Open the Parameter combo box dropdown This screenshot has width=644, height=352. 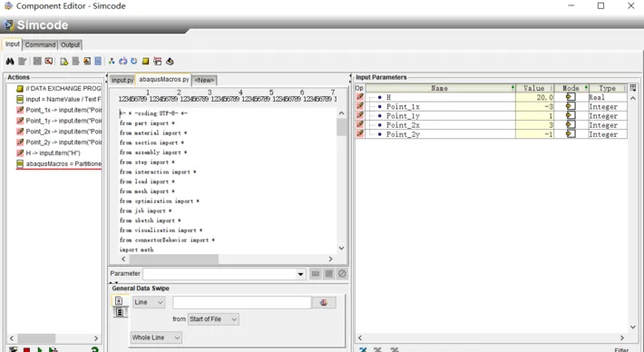(300, 274)
